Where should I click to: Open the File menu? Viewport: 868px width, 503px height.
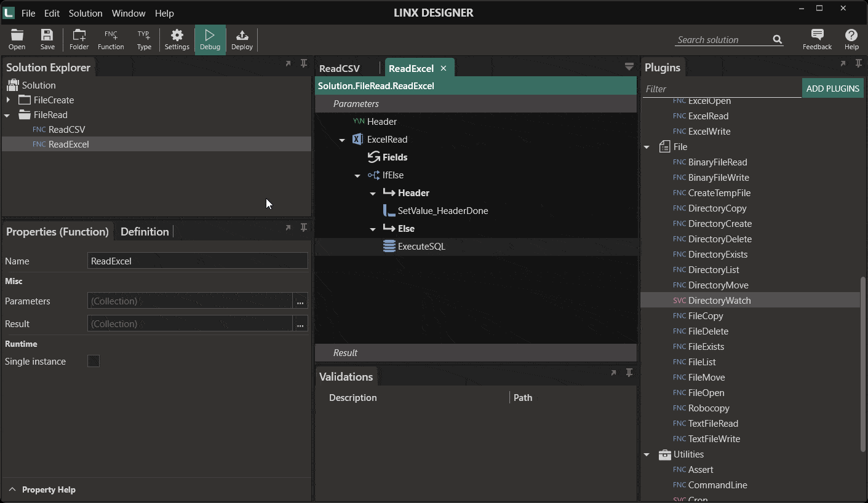pyautogui.click(x=28, y=13)
